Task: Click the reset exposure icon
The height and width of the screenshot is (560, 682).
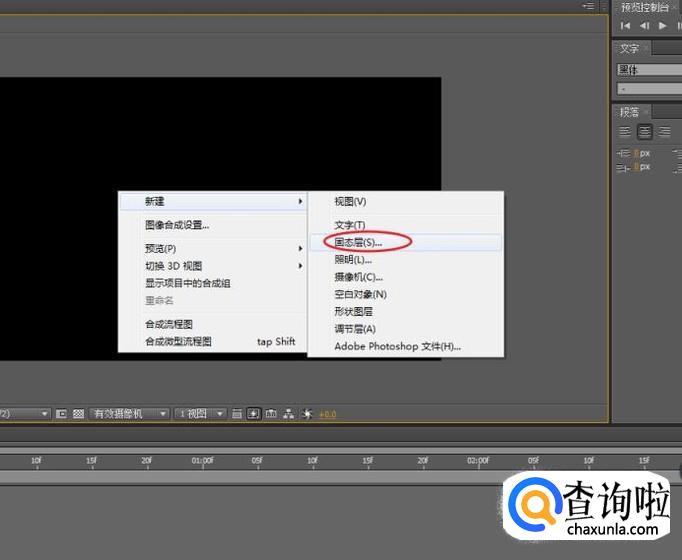Action: [307, 413]
